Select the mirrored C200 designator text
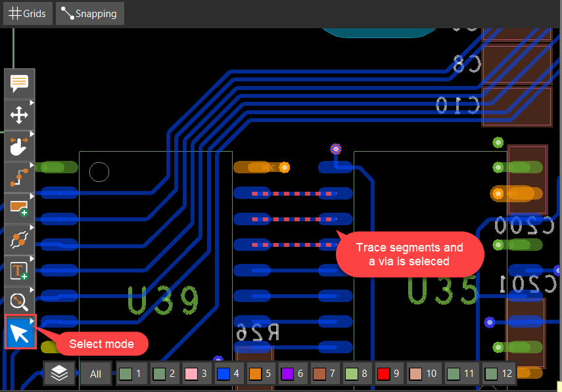 click(525, 225)
